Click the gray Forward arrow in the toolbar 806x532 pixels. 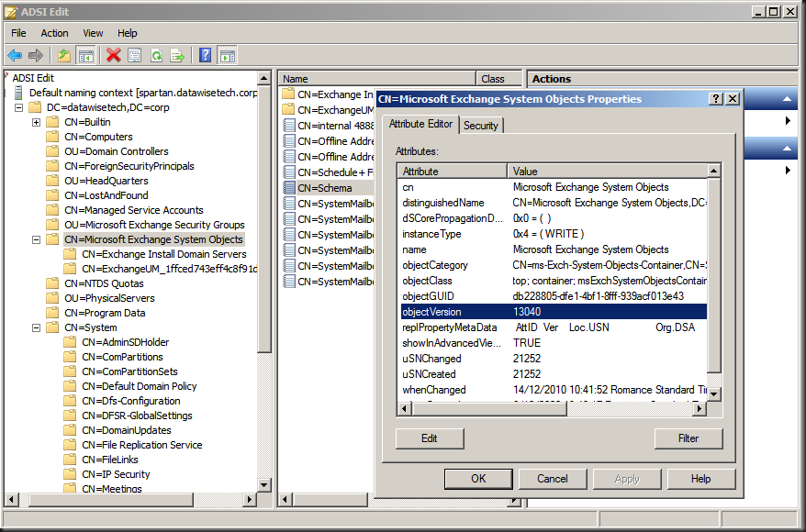click(36, 55)
